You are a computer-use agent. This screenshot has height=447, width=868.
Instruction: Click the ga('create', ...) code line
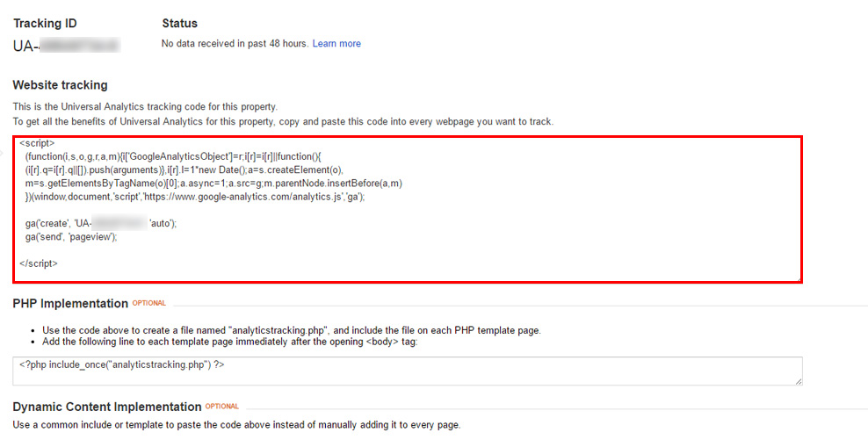pos(101,224)
